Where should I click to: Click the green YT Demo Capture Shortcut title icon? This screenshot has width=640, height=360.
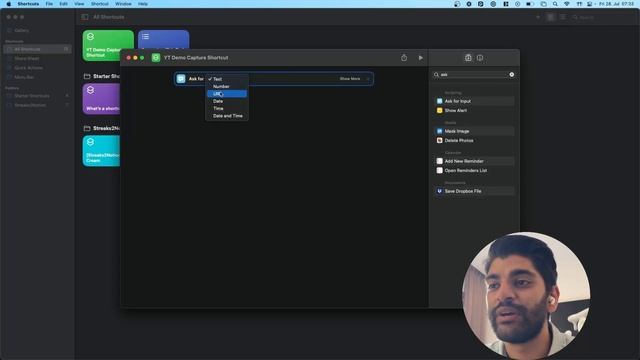(x=156, y=58)
